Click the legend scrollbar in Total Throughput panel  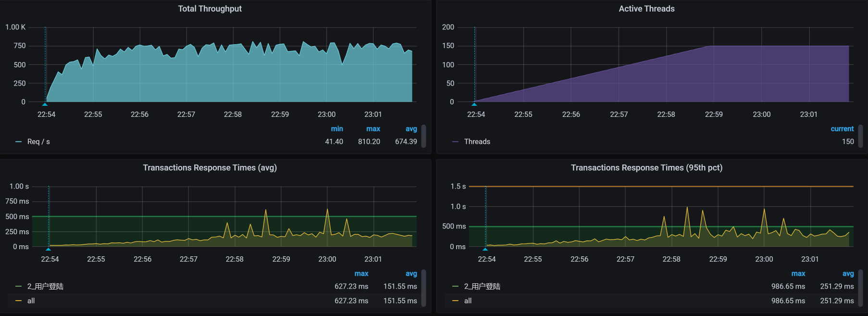point(423,136)
